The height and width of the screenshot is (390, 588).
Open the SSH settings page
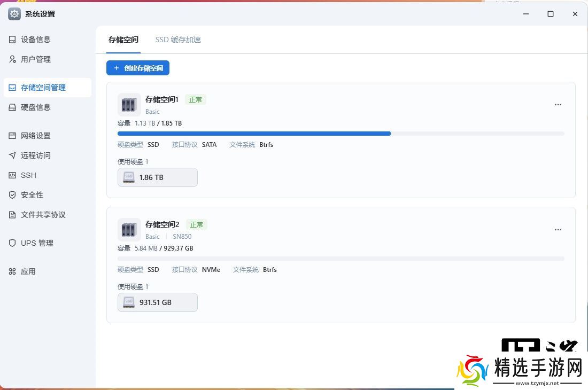(x=28, y=175)
